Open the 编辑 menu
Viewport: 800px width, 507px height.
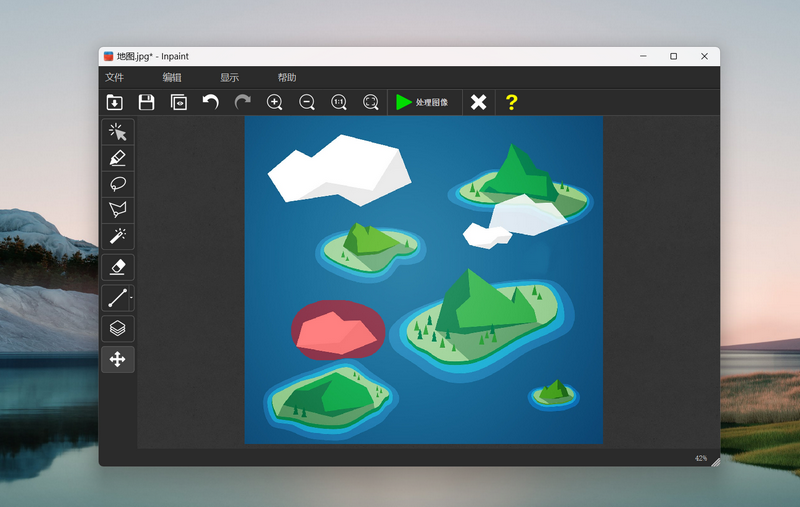coord(172,78)
